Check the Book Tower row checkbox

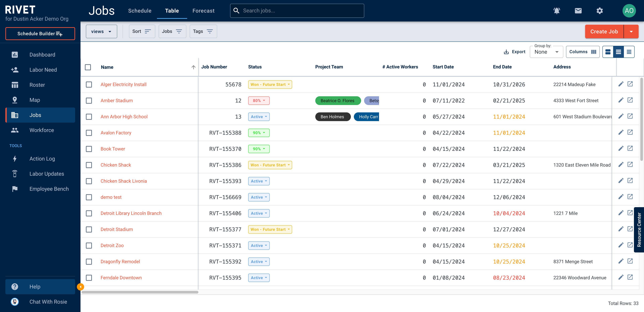tap(89, 149)
